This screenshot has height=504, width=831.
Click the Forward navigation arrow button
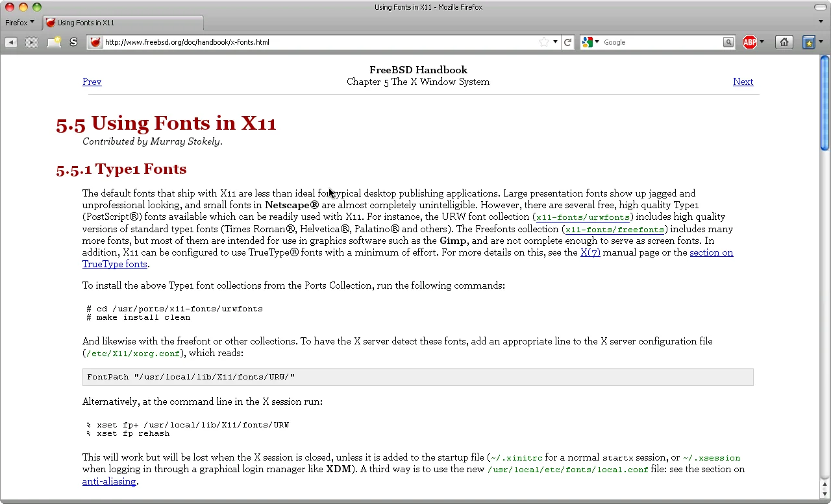[x=31, y=42]
